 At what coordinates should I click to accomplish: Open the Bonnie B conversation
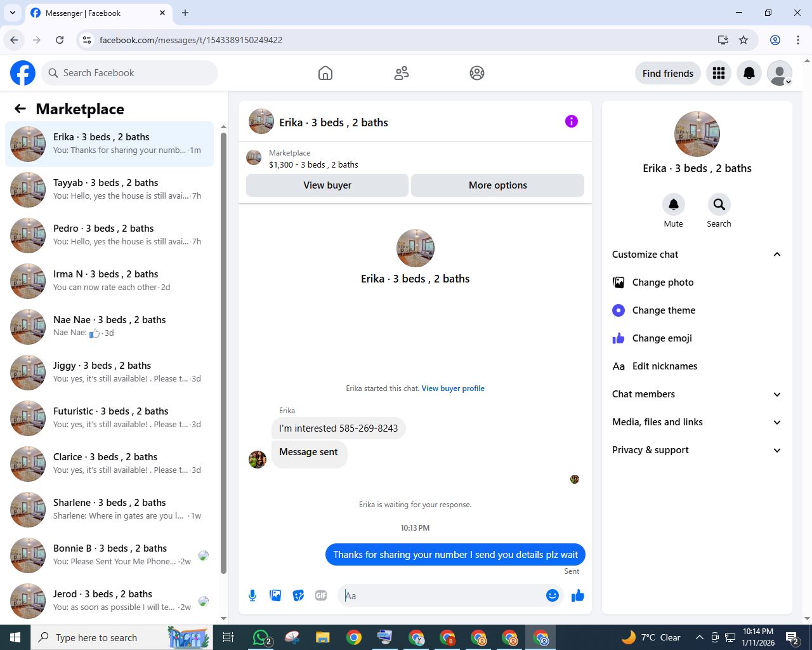109,555
